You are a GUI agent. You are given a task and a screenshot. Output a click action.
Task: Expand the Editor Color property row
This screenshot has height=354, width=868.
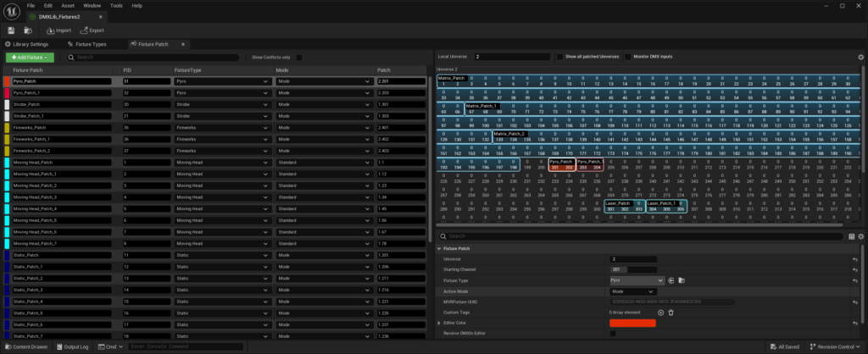[x=440, y=323]
